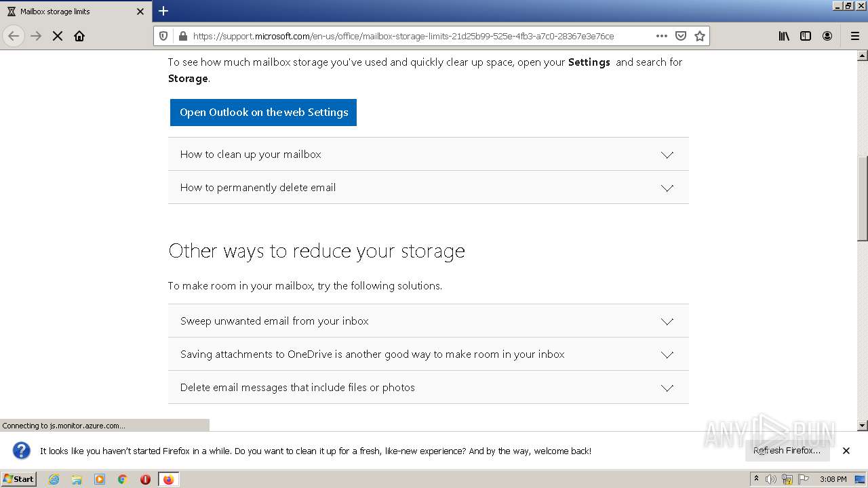Bookmark this page with the star icon
Image resolution: width=868 pixels, height=488 pixels.
[x=700, y=36]
